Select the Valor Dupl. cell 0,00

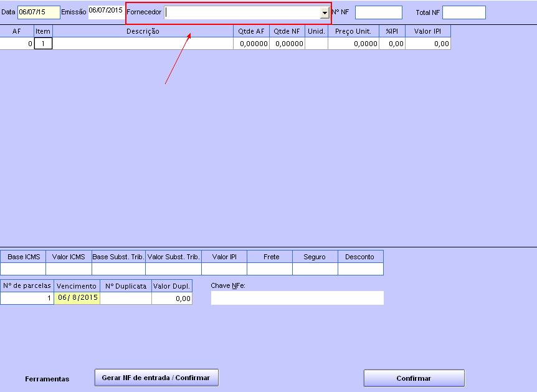[172, 298]
